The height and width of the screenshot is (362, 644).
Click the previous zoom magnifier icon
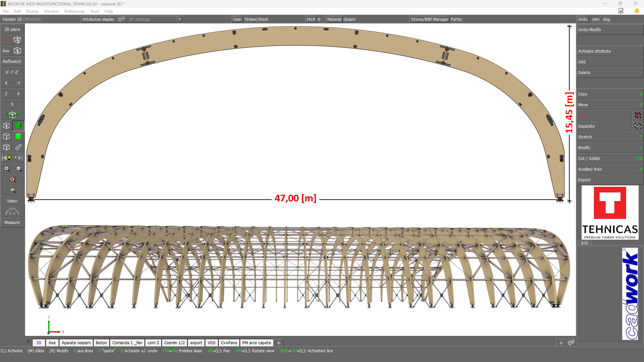pos(12,179)
